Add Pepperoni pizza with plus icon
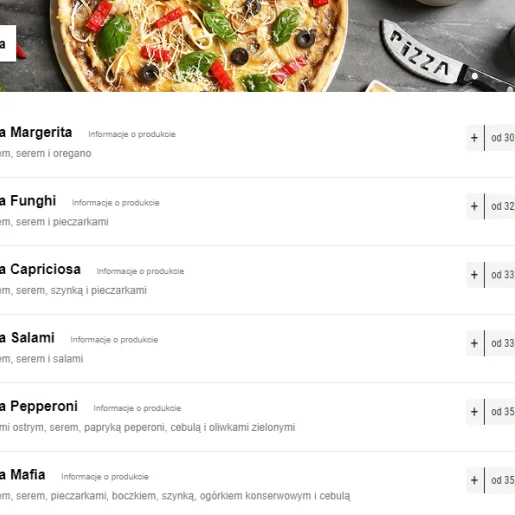515x515 pixels. (474, 412)
